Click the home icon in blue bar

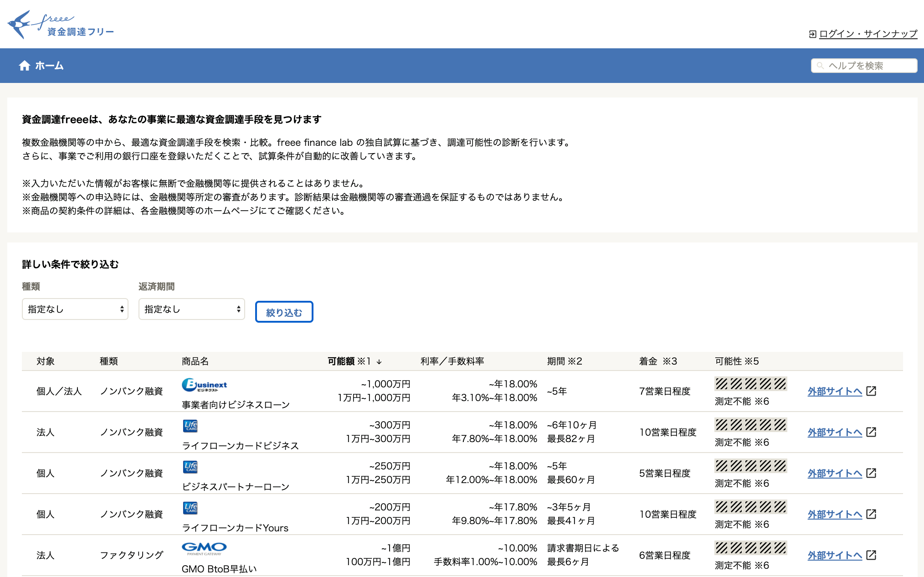point(24,66)
